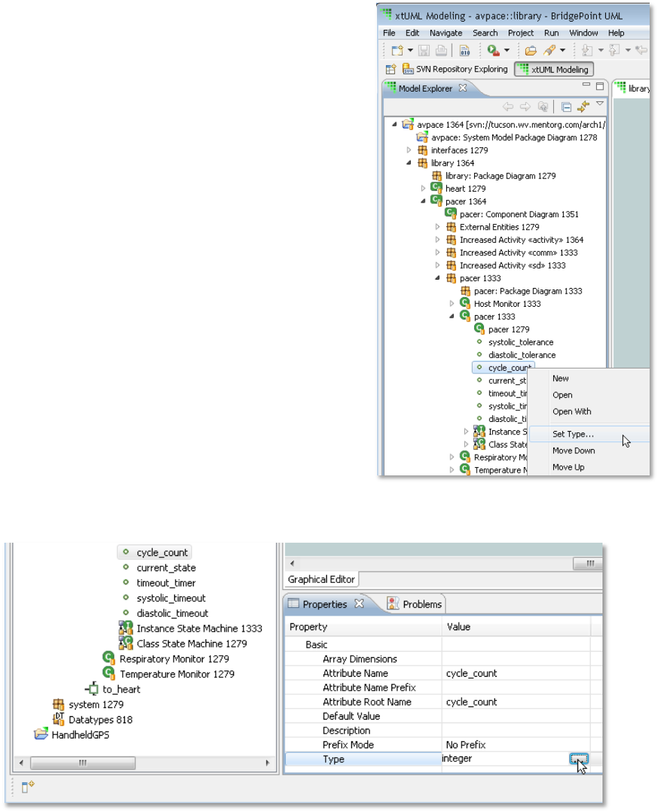Viewport: 658px width, 812px height.
Task: Expand Increased Activity «comm» 1333
Action: (437, 253)
